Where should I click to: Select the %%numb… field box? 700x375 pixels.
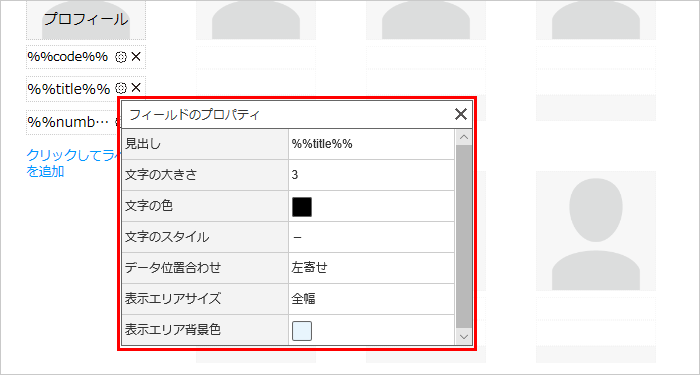[71, 122]
